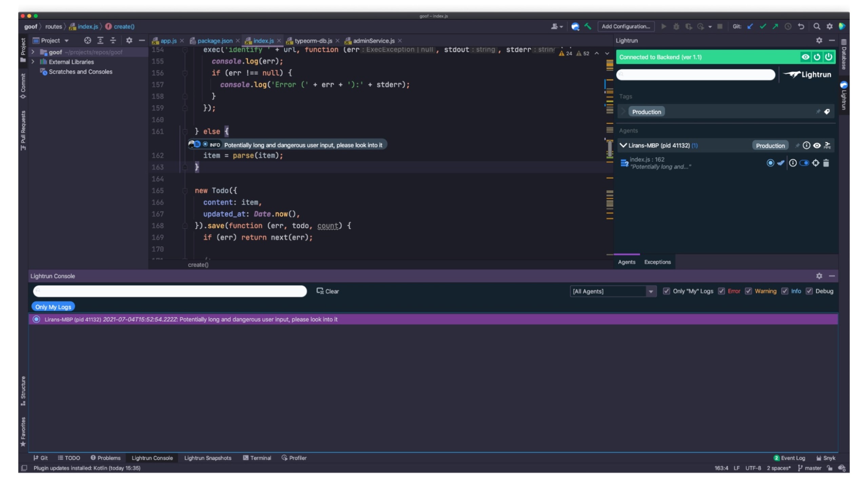Click info icon for Lirans-MBP agent
The height and width of the screenshot is (497, 868).
(x=806, y=146)
